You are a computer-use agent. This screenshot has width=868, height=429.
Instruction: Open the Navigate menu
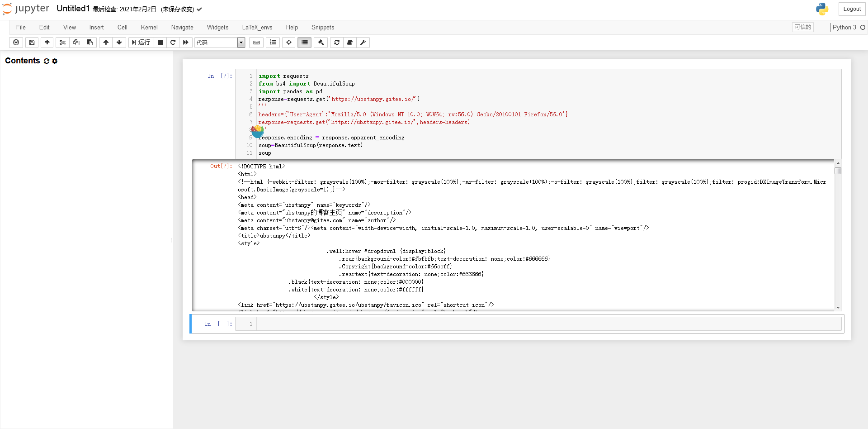[x=182, y=28]
